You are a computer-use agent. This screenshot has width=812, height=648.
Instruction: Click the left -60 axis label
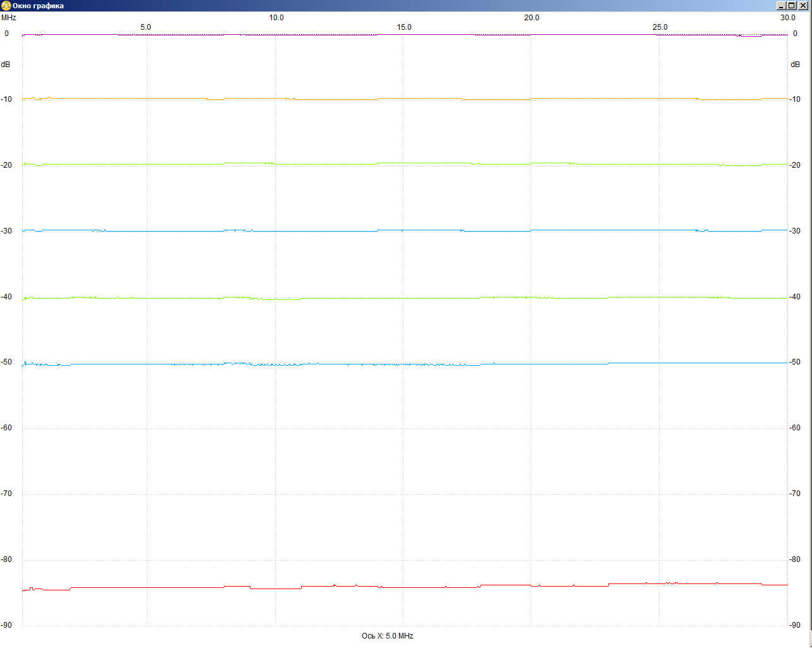click(6, 428)
